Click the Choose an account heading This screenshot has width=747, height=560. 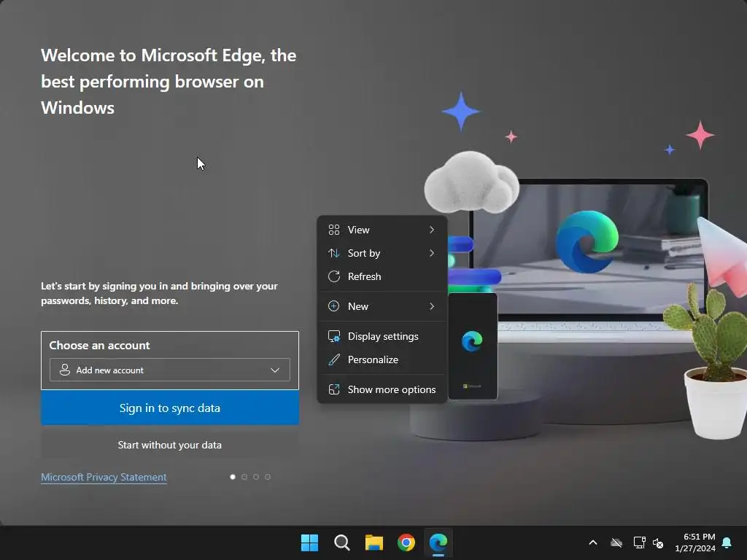pos(99,345)
